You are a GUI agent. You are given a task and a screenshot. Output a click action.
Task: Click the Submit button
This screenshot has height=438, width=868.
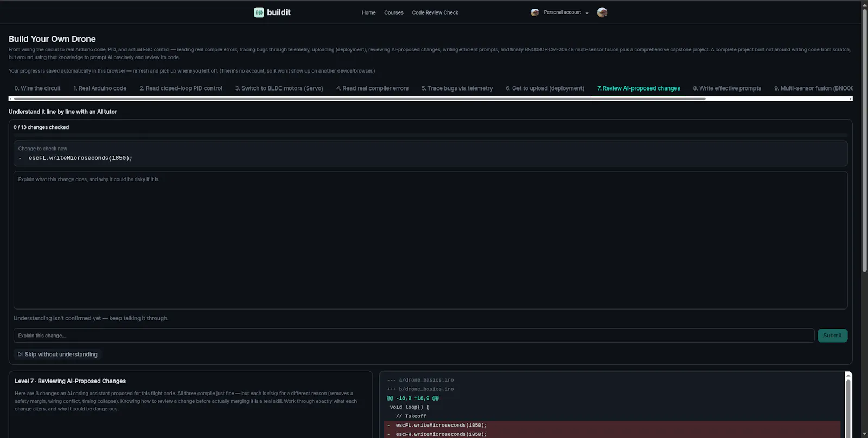tap(832, 336)
